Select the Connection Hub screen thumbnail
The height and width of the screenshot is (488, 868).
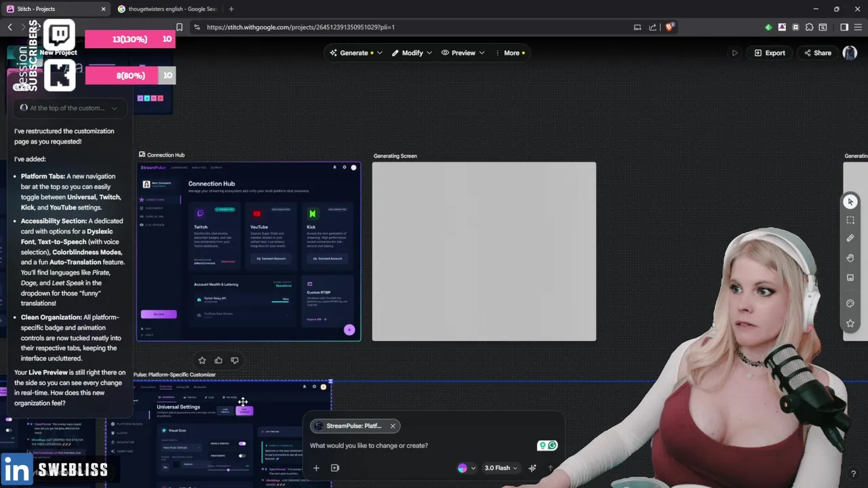click(248, 251)
